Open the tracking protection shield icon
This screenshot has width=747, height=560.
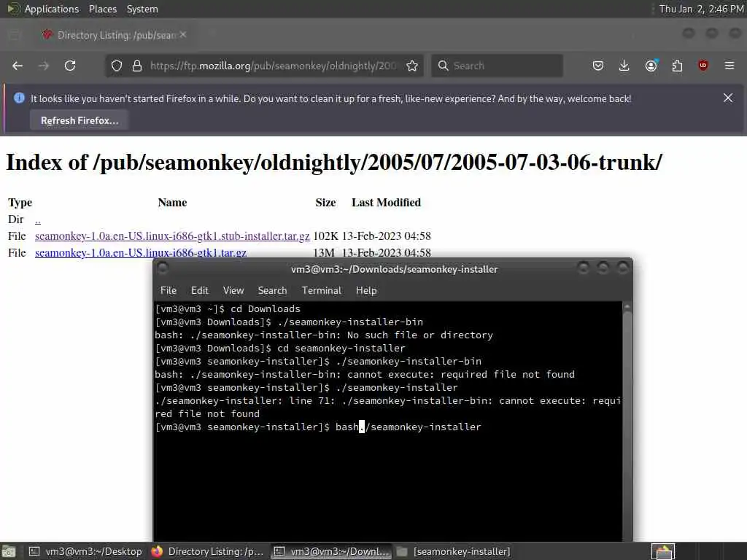[117, 66]
